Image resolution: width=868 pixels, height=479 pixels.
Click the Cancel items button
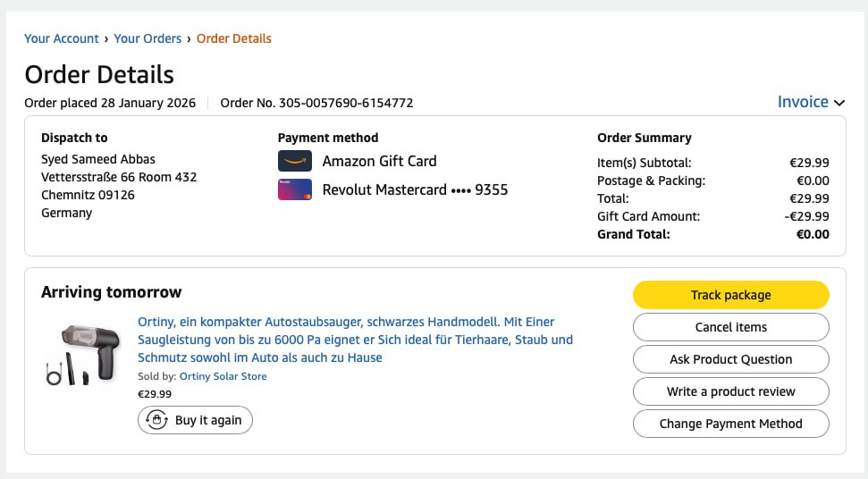pyautogui.click(x=730, y=327)
